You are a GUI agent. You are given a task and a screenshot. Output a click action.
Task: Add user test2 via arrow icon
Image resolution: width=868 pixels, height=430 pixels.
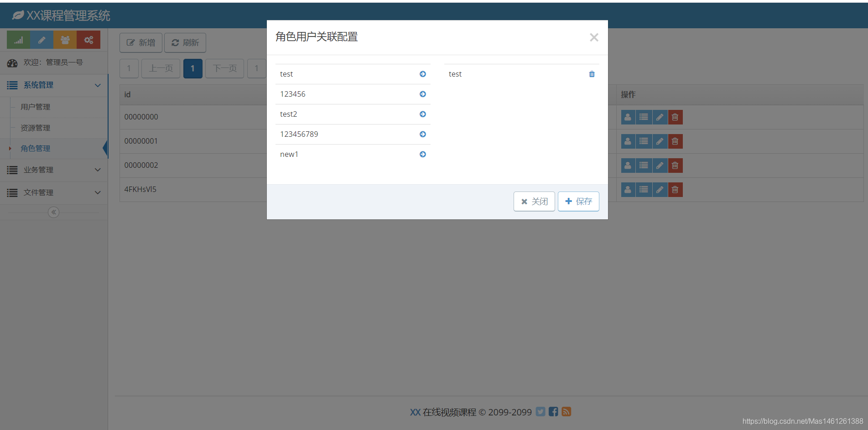click(423, 114)
